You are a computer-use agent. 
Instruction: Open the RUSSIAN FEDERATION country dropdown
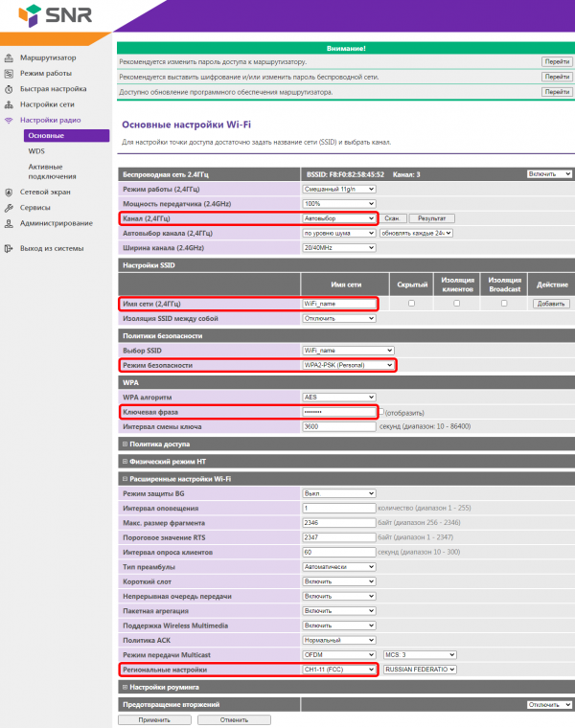[420, 670]
